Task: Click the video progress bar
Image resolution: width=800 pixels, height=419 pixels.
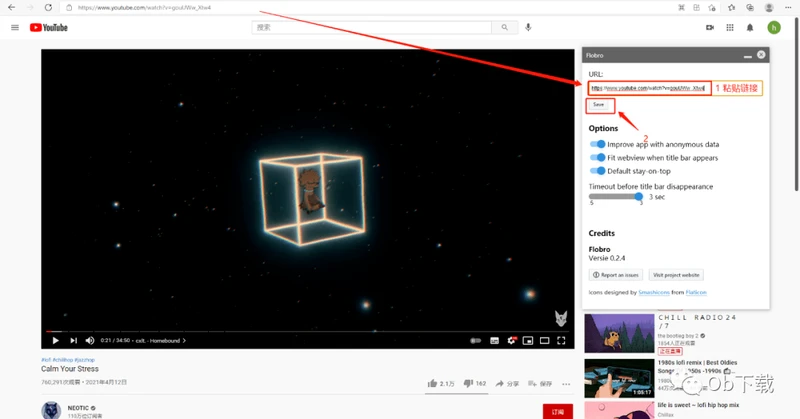Action: (x=308, y=331)
